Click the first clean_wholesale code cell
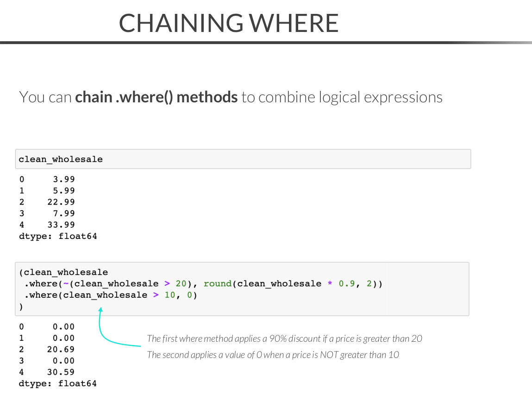This screenshot has height=395, width=532. [x=243, y=159]
